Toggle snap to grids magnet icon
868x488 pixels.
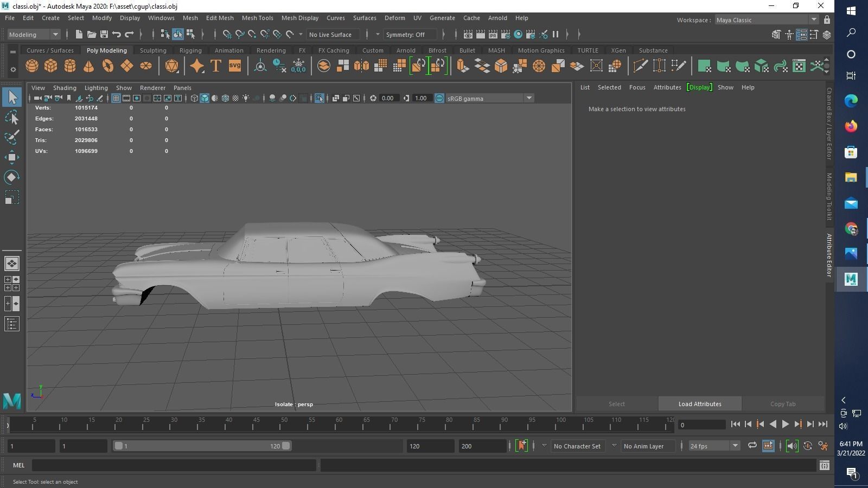(227, 35)
